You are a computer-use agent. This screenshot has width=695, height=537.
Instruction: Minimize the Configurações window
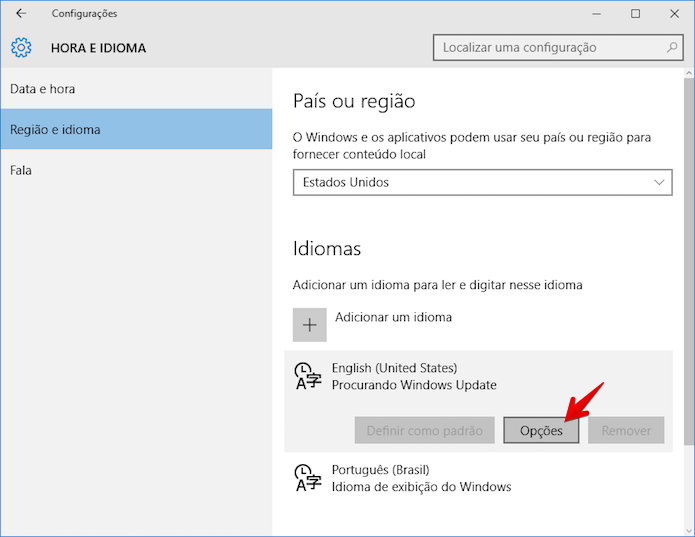(596, 14)
